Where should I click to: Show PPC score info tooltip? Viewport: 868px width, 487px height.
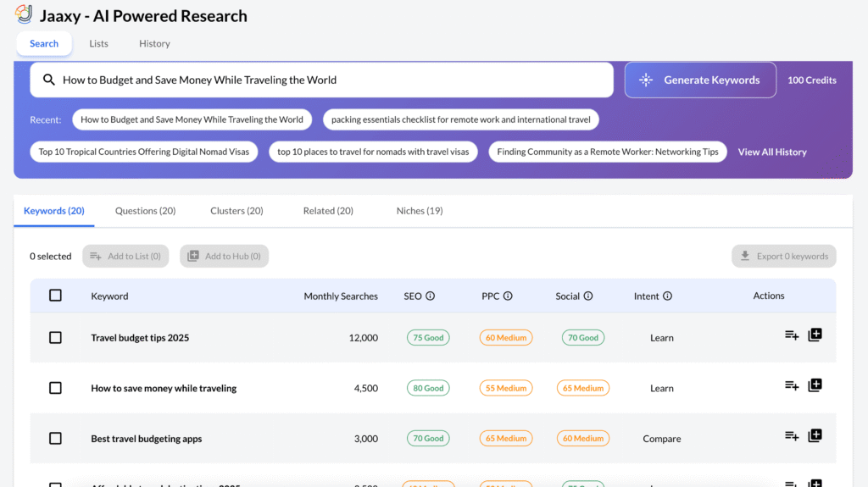click(508, 296)
